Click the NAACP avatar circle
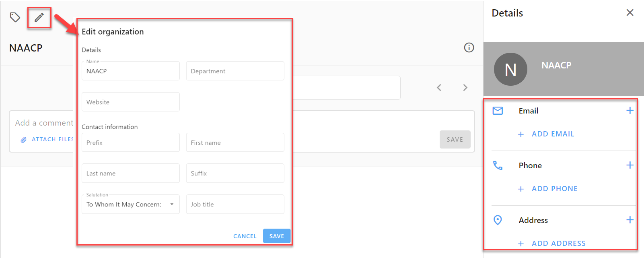Viewport: 644px width, 258px height. 510,69
